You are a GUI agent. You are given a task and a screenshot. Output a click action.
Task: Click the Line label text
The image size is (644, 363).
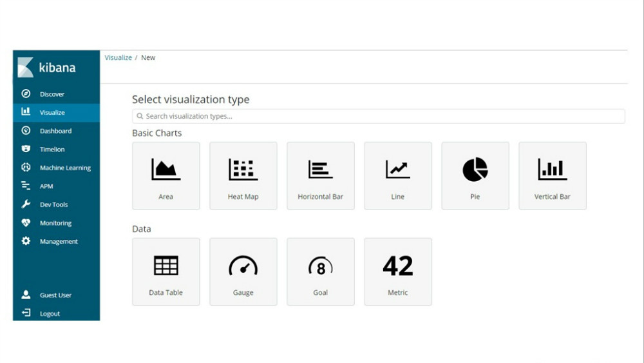[397, 197]
